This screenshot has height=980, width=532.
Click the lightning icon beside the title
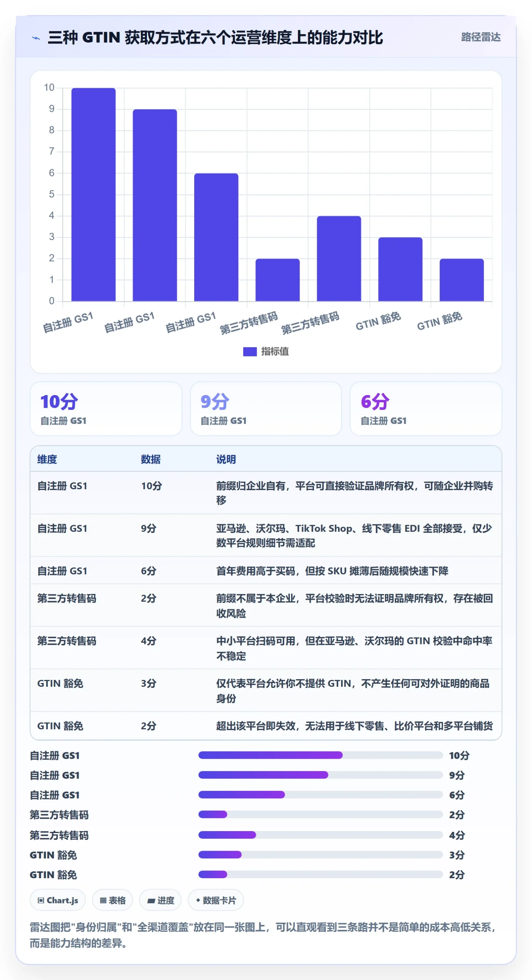tap(36, 38)
